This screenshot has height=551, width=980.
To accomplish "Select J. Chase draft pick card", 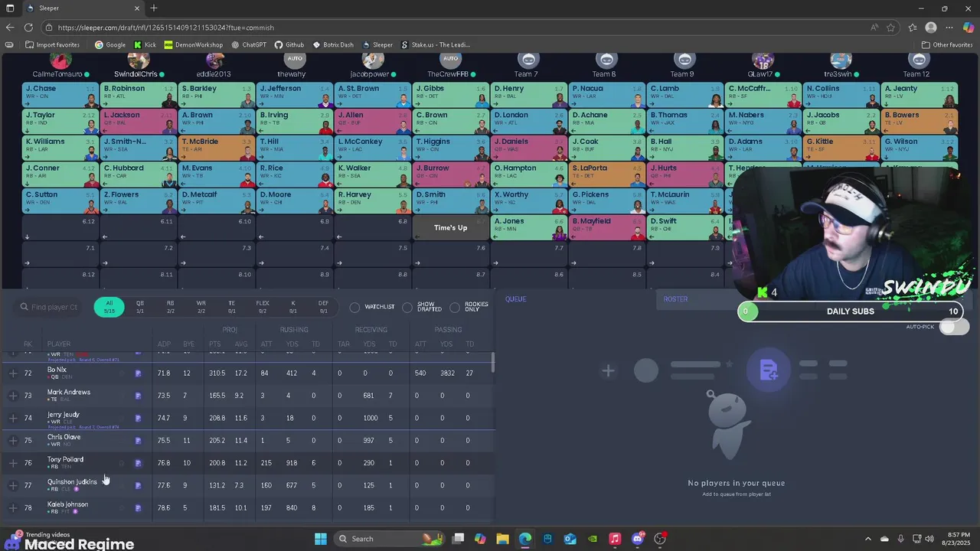I will click(x=61, y=95).
